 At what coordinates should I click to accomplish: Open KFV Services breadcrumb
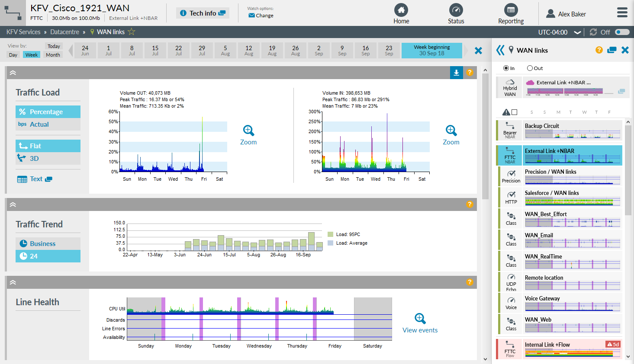[x=23, y=32]
